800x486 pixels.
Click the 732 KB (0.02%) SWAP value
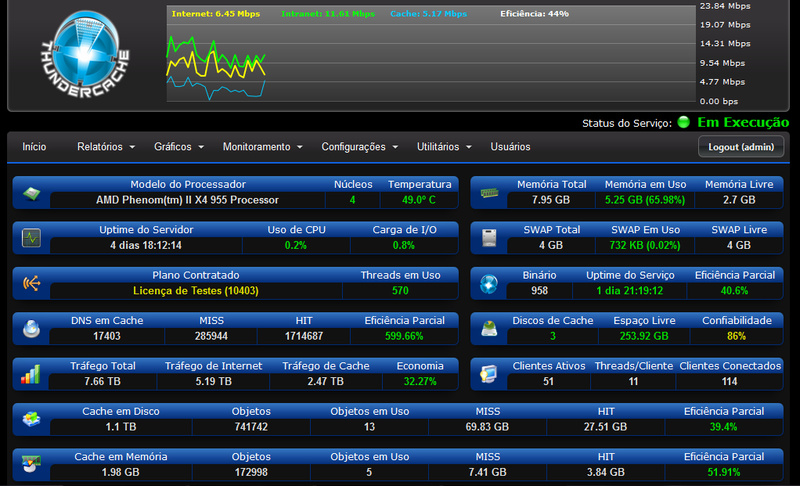tap(645, 245)
